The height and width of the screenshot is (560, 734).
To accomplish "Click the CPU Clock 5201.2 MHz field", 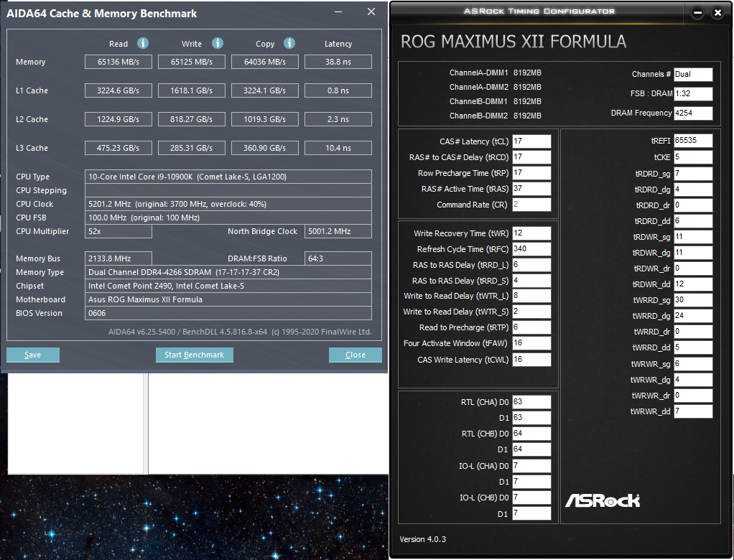I will [x=228, y=204].
